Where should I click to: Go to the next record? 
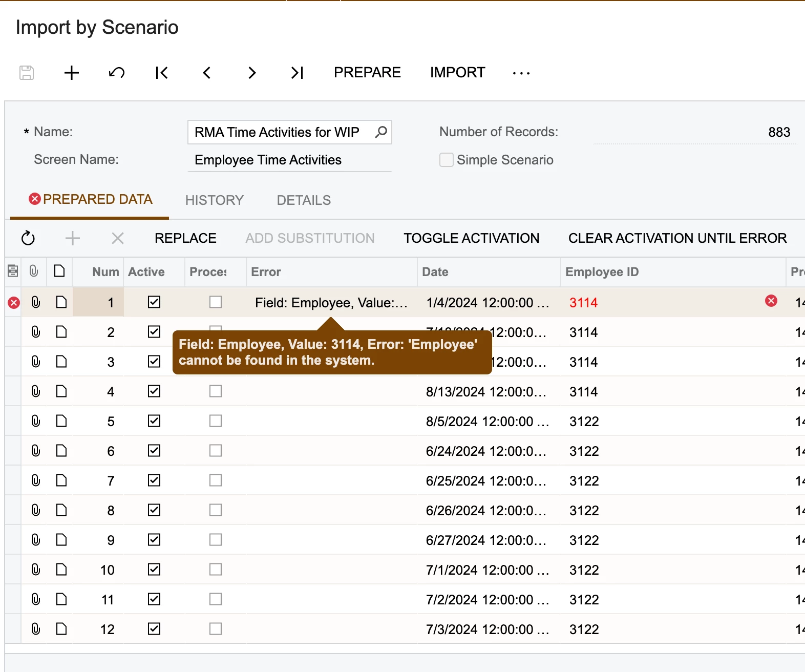point(251,73)
